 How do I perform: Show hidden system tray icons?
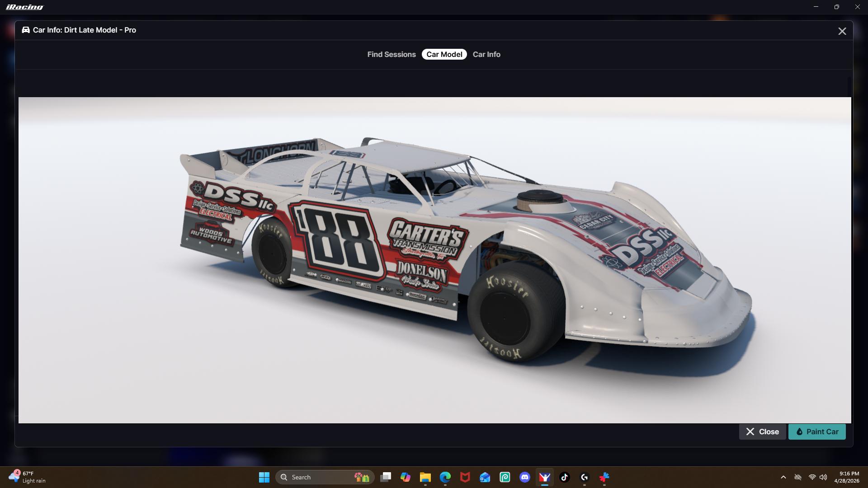pos(783,477)
